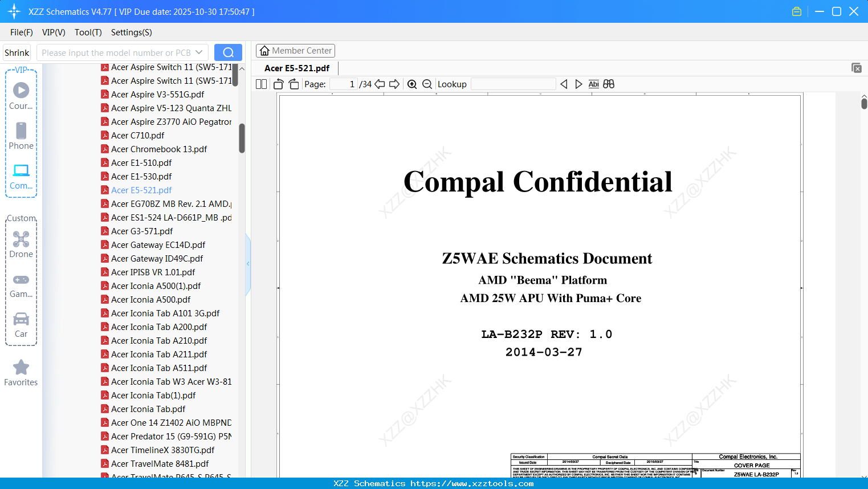Open the Game console category in the sidebar
The height and width of the screenshot is (489, 868).
point(21,286)
